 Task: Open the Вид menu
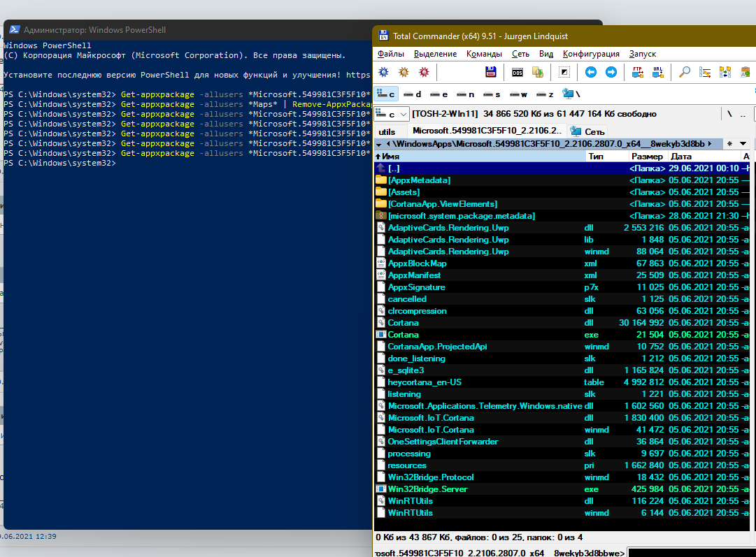545,54
